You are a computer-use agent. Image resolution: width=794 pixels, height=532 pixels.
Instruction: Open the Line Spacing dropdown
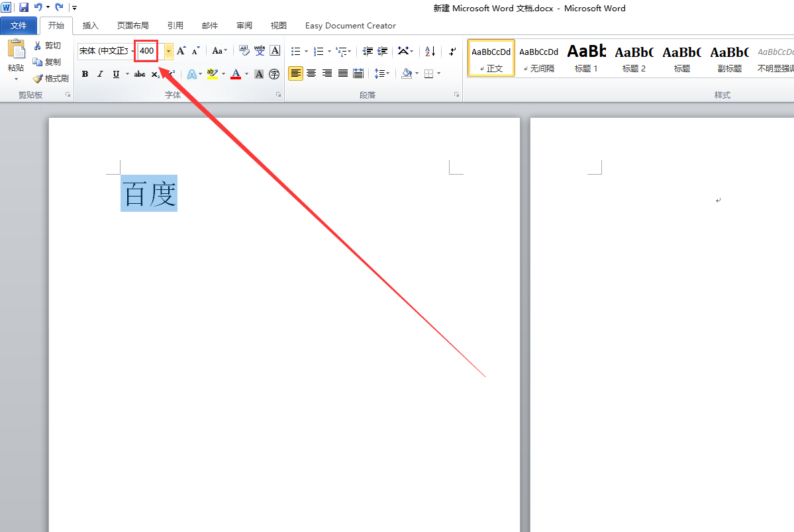click(x=382, y=74)
